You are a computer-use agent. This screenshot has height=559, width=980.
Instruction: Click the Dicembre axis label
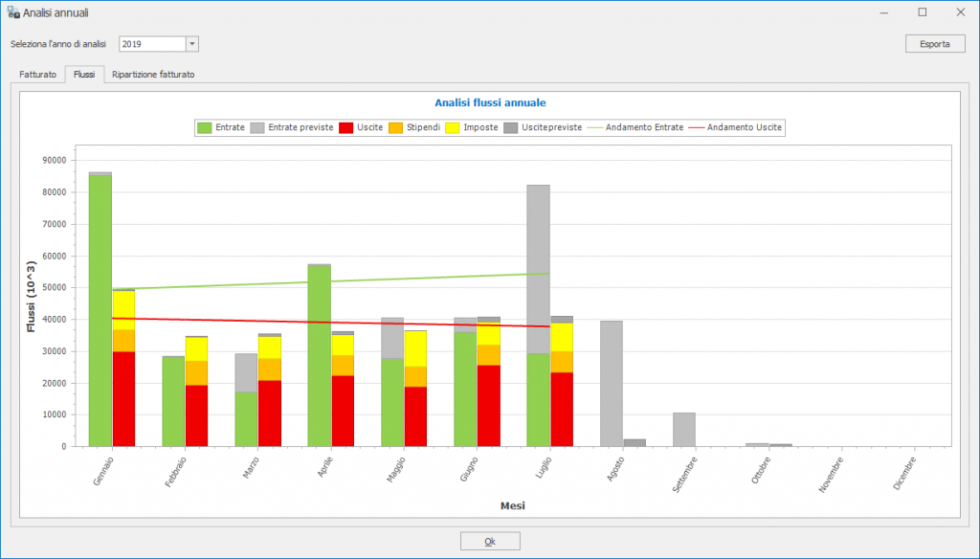(905, 474)
